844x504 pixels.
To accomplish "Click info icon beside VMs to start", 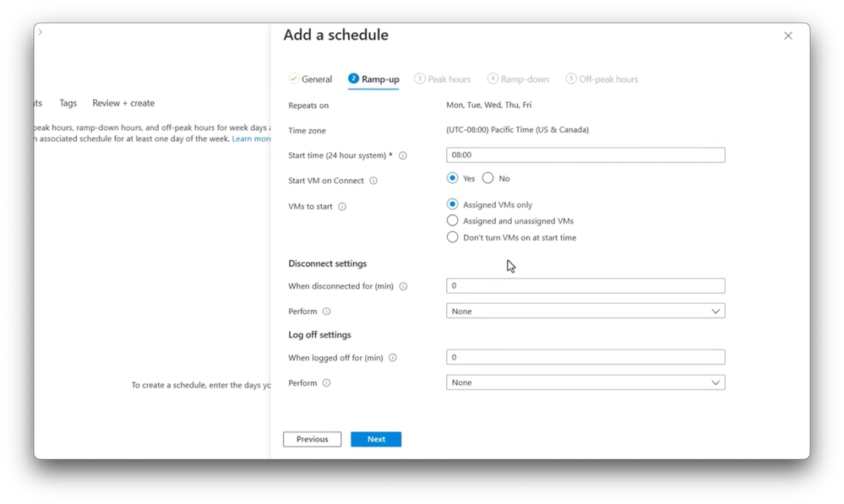I will [x=342, y=207].
